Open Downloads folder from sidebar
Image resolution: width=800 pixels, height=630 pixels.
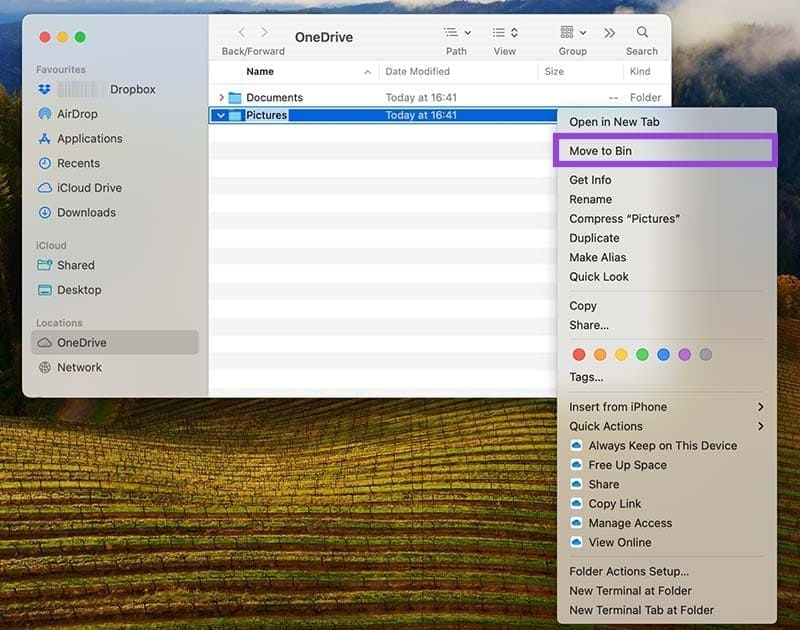[86, 212]
